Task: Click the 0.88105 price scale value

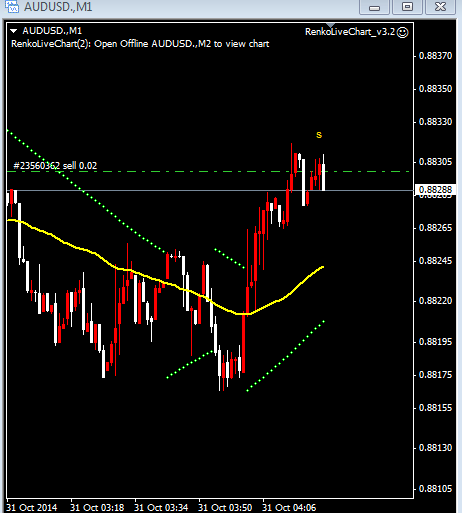Action: tap(435, 489)
